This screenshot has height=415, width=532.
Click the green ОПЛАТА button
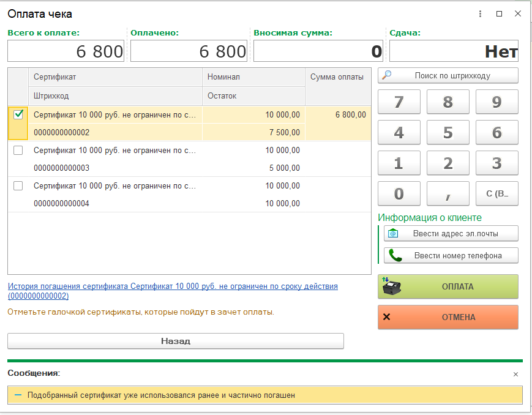[x=448, y=286]
